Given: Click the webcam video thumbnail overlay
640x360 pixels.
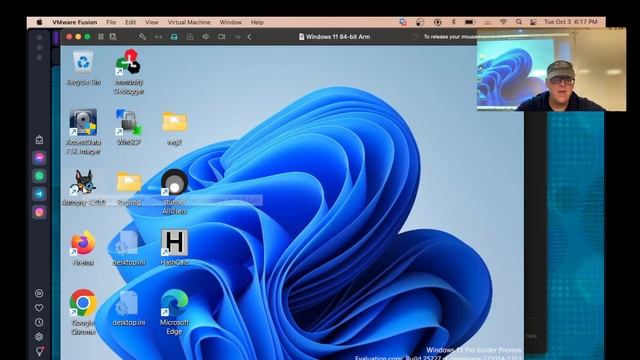Looking at the screenshot, I should click(x=551, y=69).
